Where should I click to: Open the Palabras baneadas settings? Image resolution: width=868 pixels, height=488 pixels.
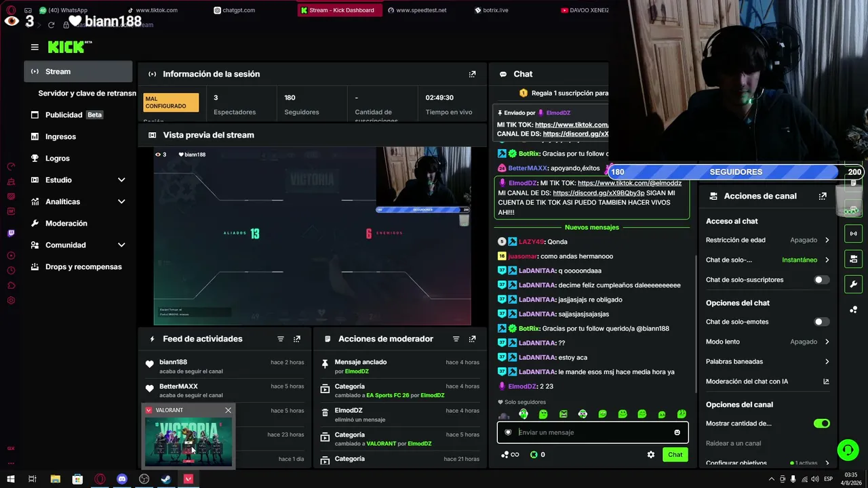[x=768, y=361]
